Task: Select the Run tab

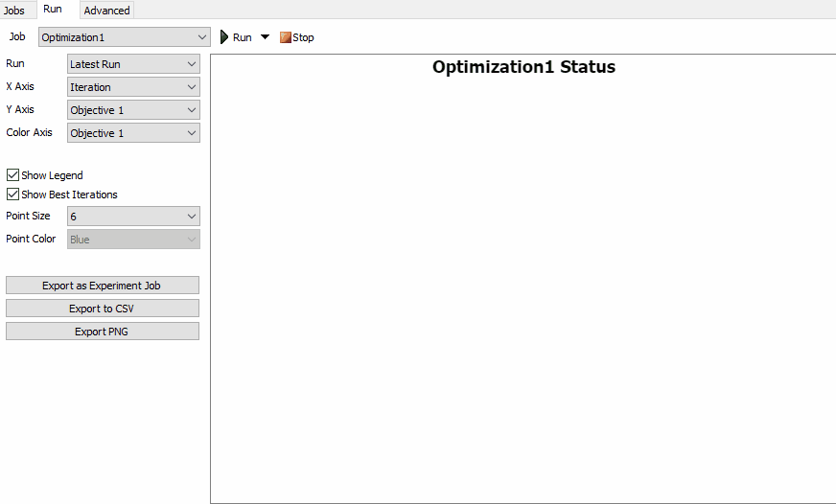Action: click(53, 10)
